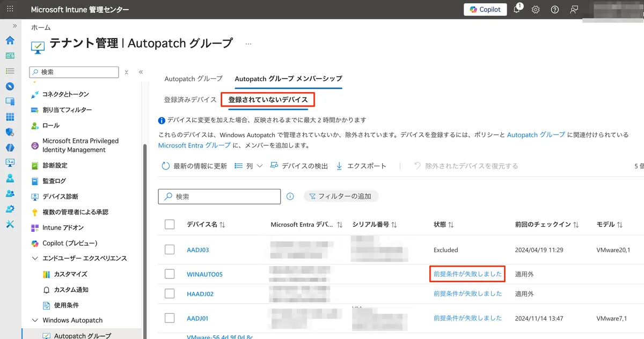
Task: Click the info icon beside device search
Action: [x=290, y=196]
